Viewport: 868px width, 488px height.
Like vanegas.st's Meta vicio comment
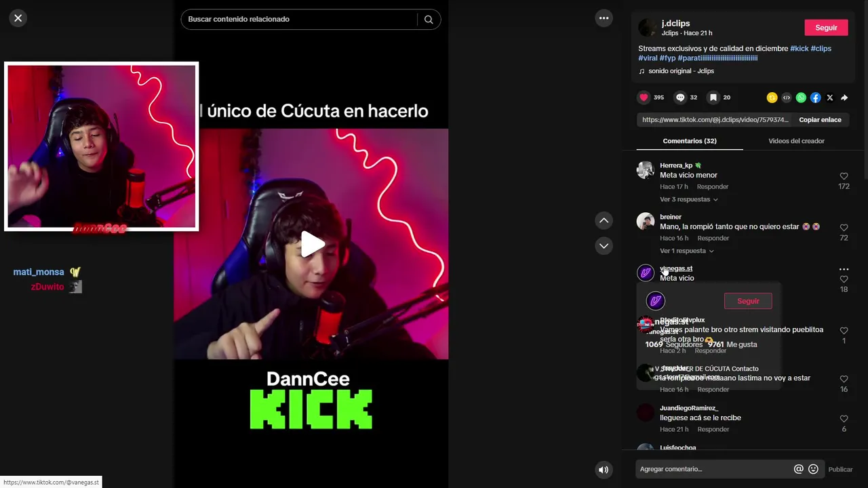(x=844, y=279)
